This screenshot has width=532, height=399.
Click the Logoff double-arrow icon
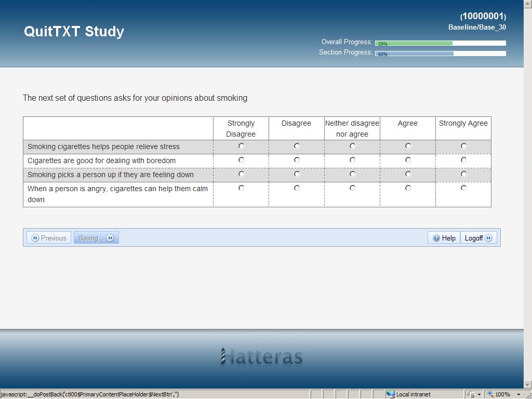coord(488,238)
